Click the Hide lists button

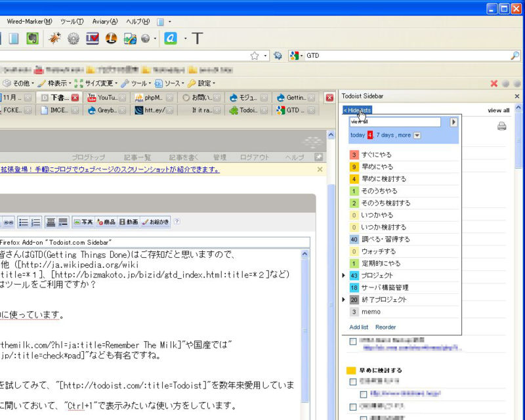click(x=357, y=110)
